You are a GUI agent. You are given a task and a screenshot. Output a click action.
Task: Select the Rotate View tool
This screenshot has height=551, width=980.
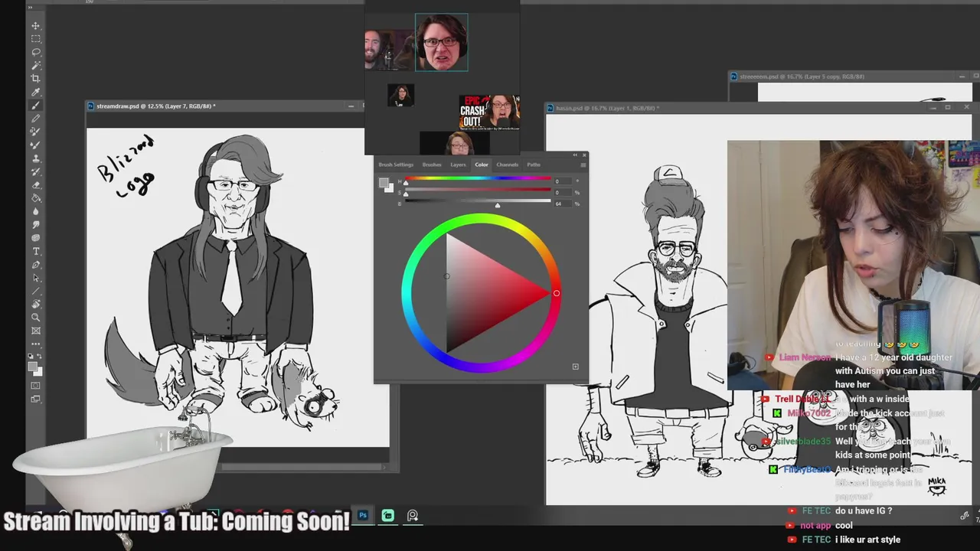point(36,304)
